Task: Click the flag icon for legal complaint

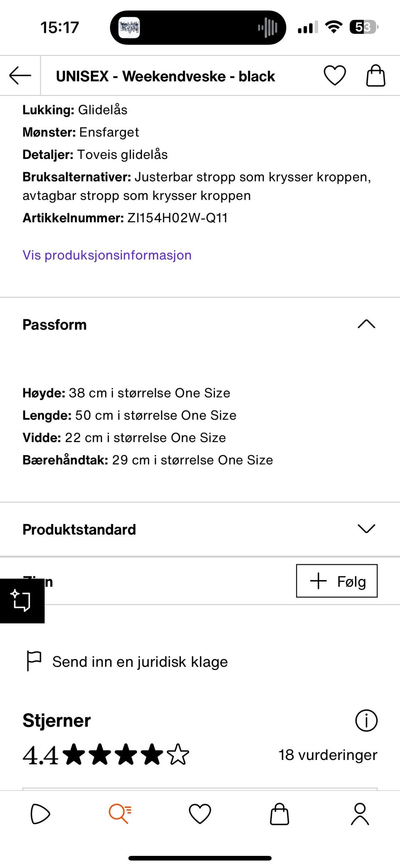Action: click(34, 661)
